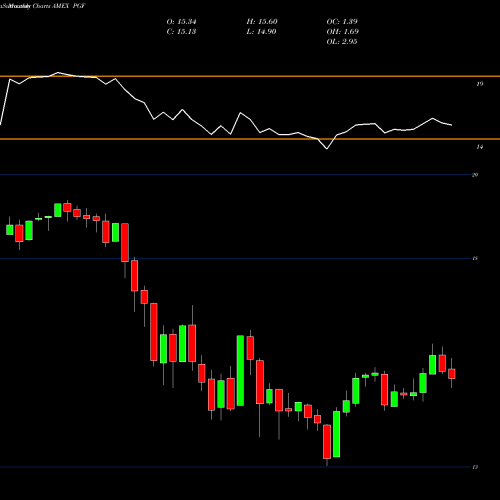Click the "14" axis label on indicator panel
This screenshot has height=500, width=500.
pos(479,147)
